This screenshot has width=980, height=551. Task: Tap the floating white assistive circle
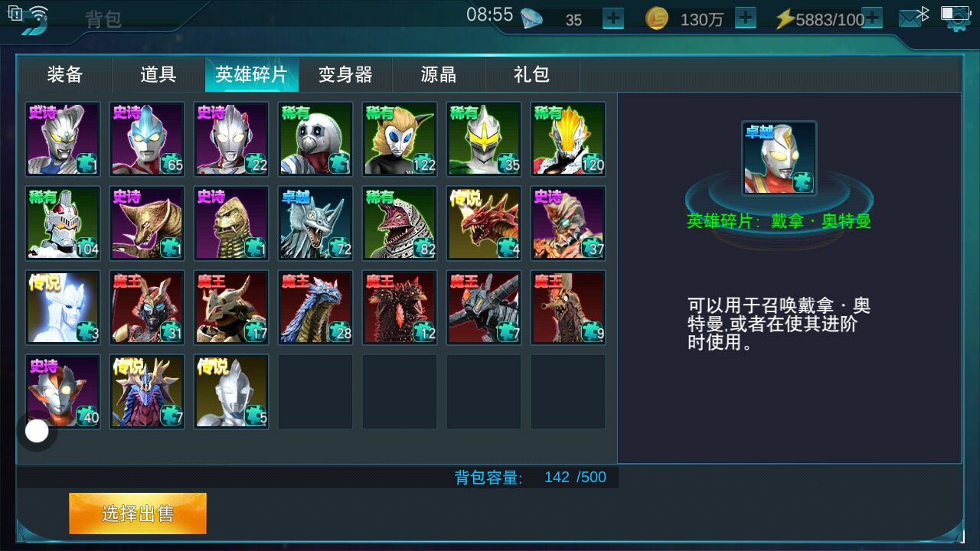(x=37, y=432)
